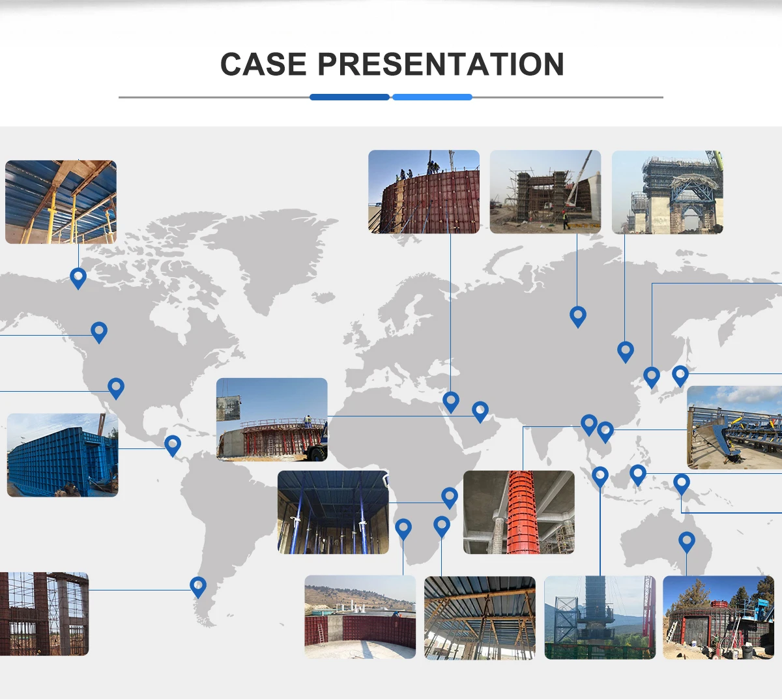Select the map pin at South America's southern tip

click(198, 586)
